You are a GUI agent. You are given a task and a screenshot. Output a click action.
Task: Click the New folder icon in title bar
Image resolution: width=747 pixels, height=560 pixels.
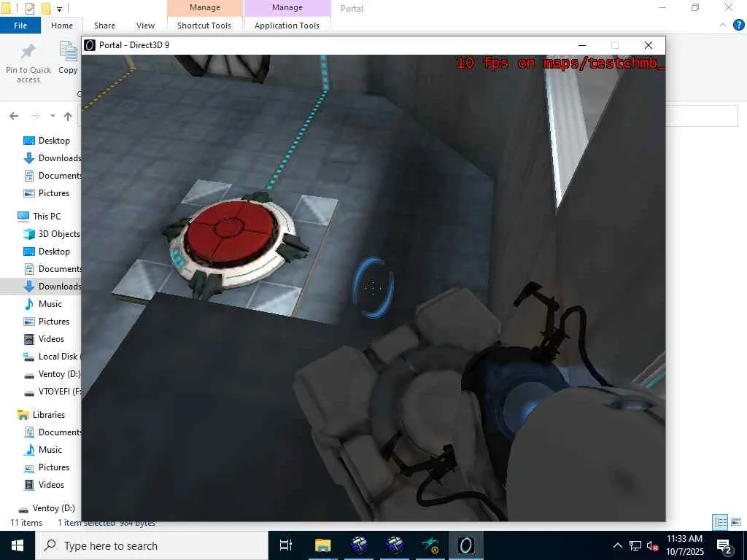[x=46, y=8]
